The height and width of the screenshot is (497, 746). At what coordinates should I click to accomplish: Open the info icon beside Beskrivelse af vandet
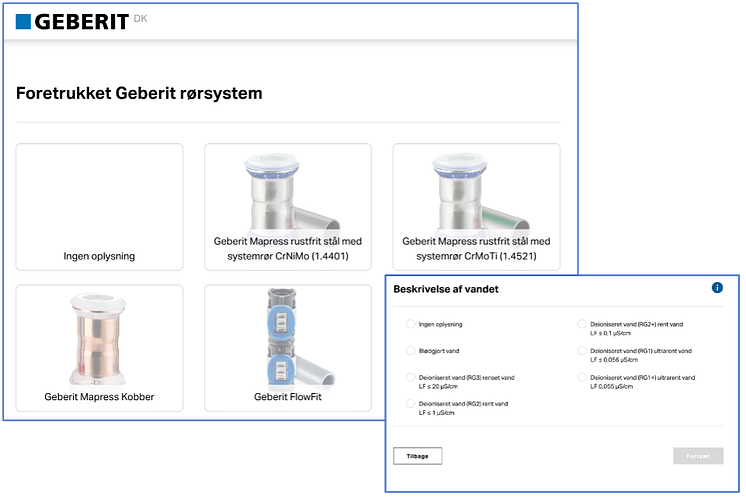click(717, 288)
